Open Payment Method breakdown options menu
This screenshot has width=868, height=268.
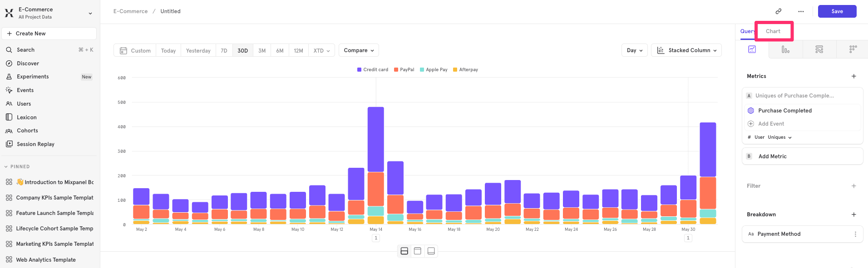855,234
